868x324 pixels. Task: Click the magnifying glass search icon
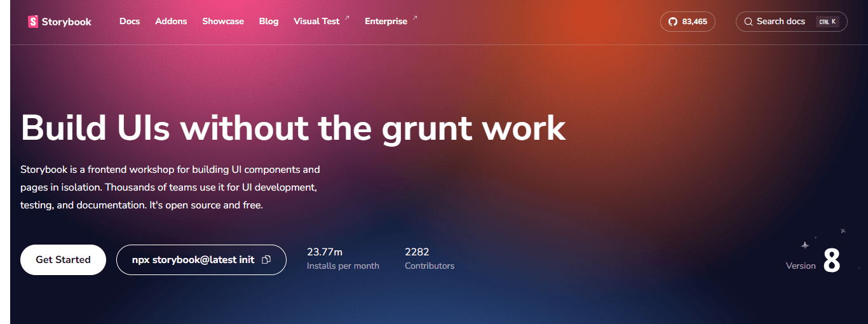click(x=748, y=22)
